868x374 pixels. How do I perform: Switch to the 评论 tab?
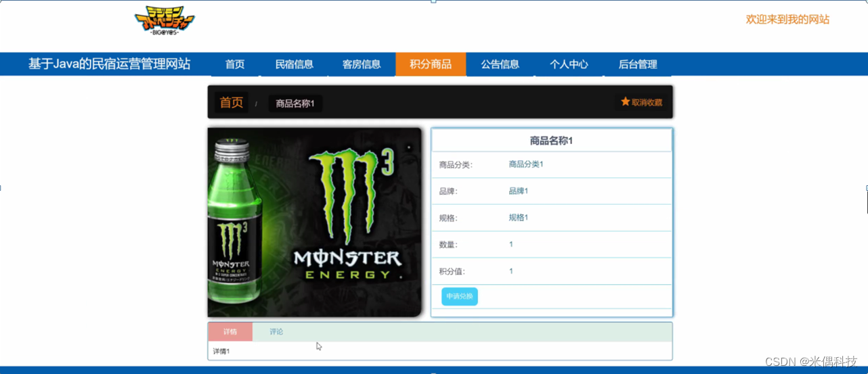click(x=276, y=332)
